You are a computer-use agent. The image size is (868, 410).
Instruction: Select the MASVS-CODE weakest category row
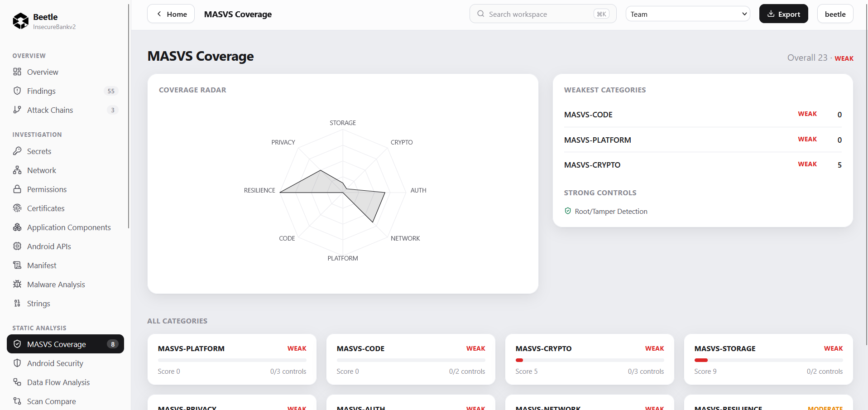[703, 115]
